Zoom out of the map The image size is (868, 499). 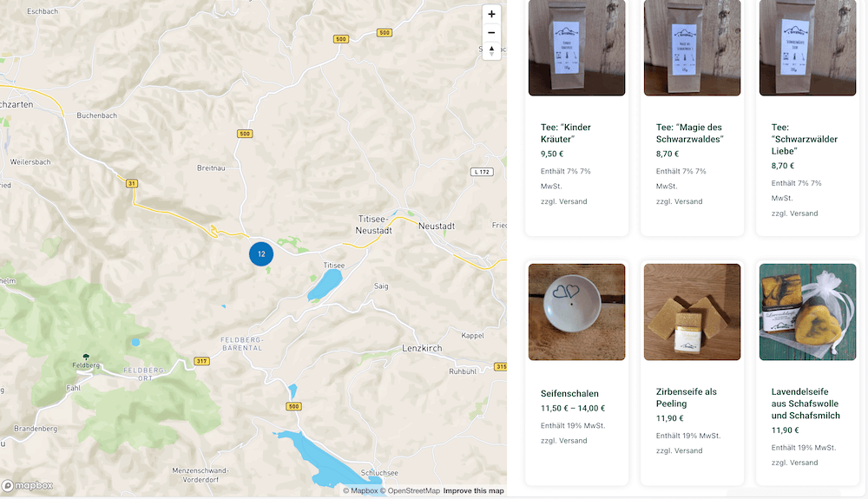coord(491,33)
